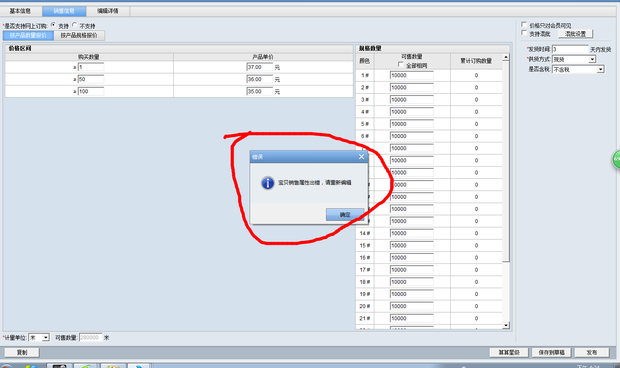Switch to 按产品规格报价 pricing tab
Screen dimensions: 620x368
tap(79, 35)
